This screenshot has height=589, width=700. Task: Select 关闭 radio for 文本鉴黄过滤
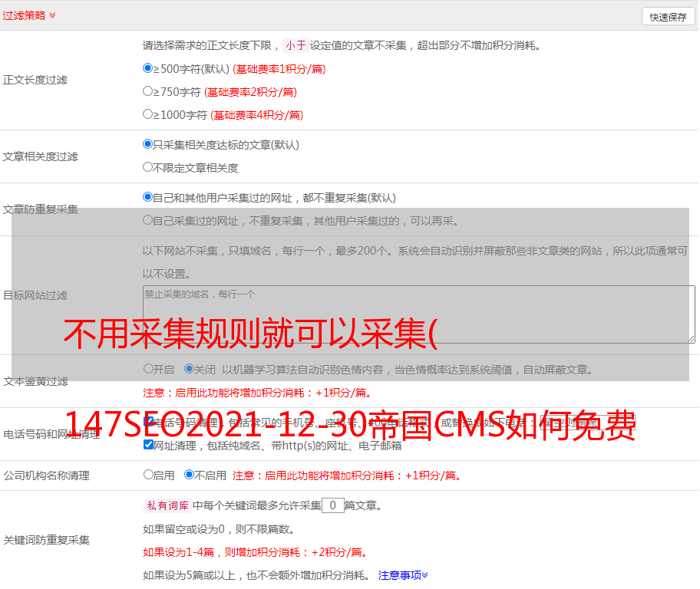click(190, 369)
